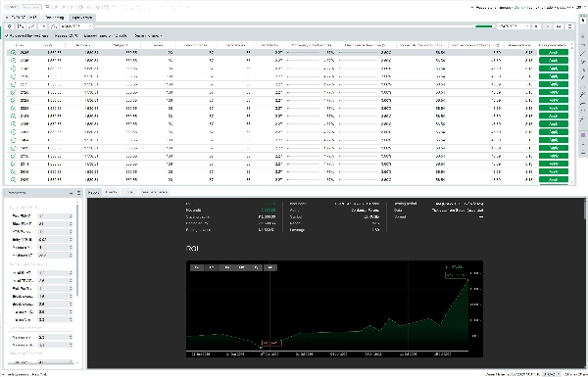This screenshot has width=588, height=377.
Task: Open the dropdown in bottom-right status bar
Action: (x=551, y=374)
